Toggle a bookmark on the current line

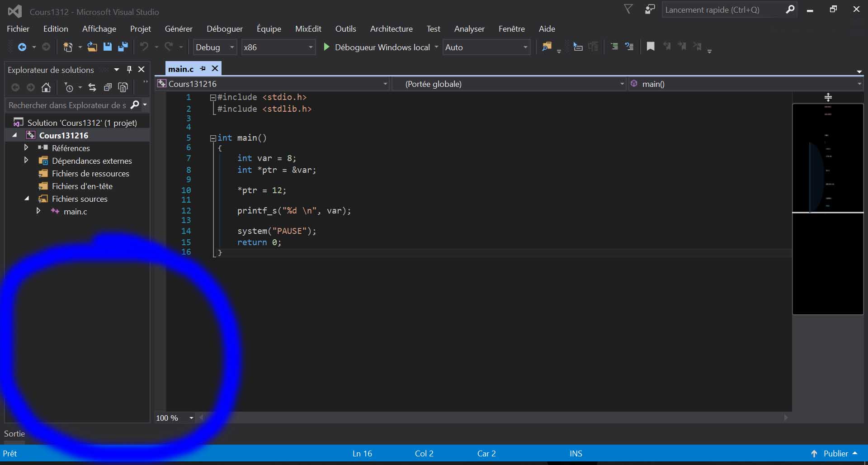point(650,47)
